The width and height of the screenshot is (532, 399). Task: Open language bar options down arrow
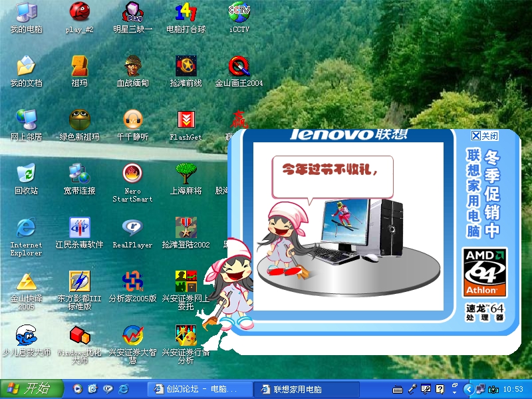(455, 392)
